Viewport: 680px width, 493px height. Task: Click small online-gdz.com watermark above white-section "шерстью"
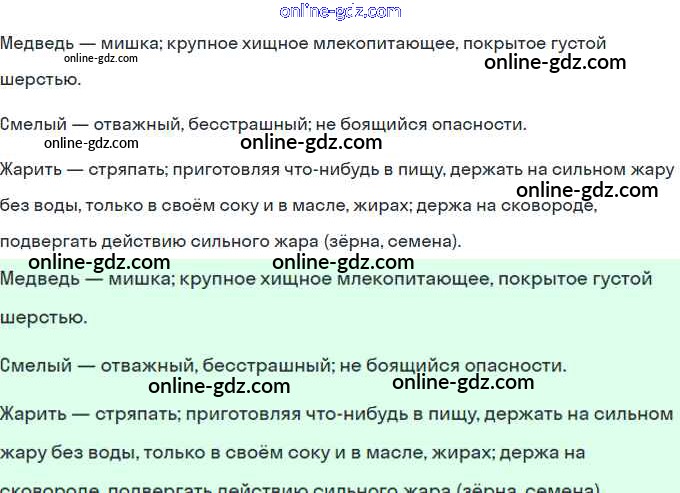(x=99, y=59)
